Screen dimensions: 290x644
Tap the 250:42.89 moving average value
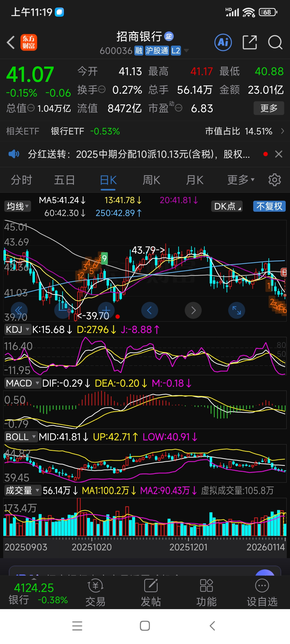[x=119, y=213]
